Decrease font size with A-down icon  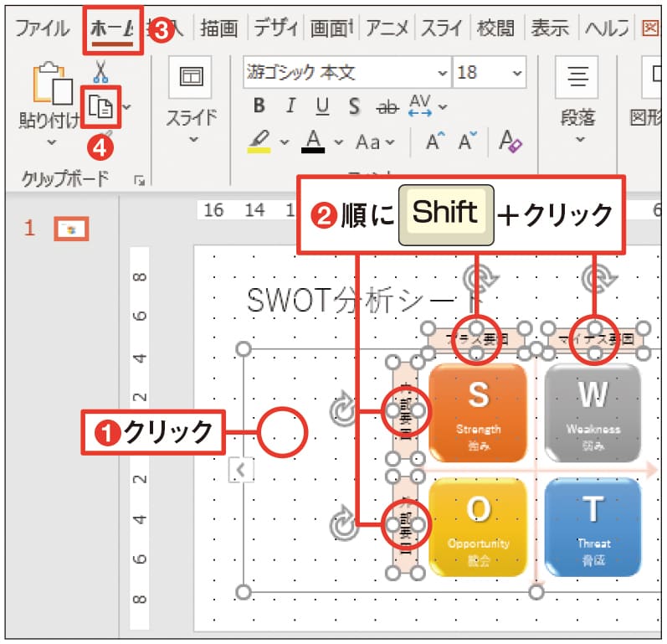[467, 142]
